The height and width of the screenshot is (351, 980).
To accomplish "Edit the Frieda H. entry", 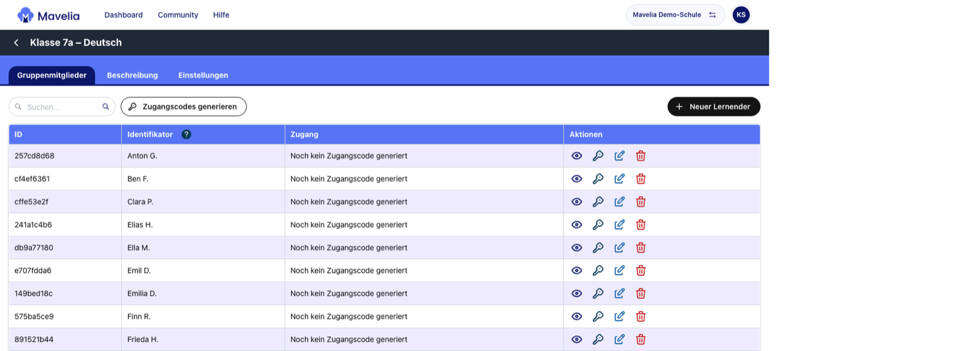I will click(x=619, y=339).
